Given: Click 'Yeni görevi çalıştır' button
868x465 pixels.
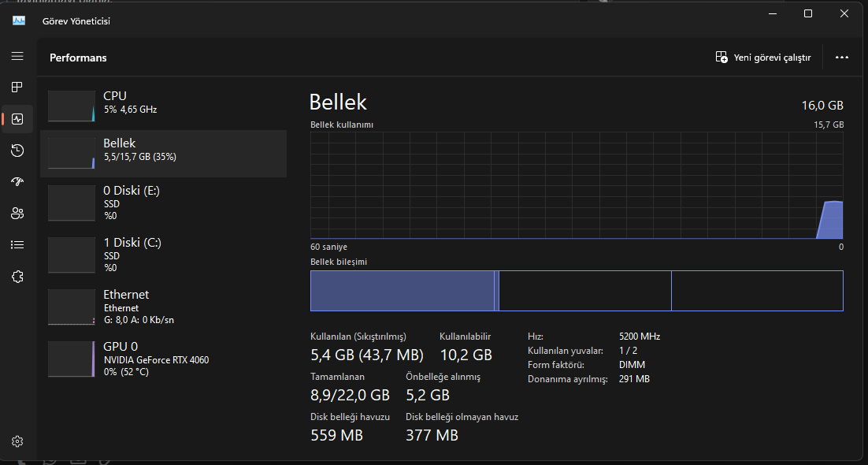Looking at the screenshot, I should click(x=762, y=58).
